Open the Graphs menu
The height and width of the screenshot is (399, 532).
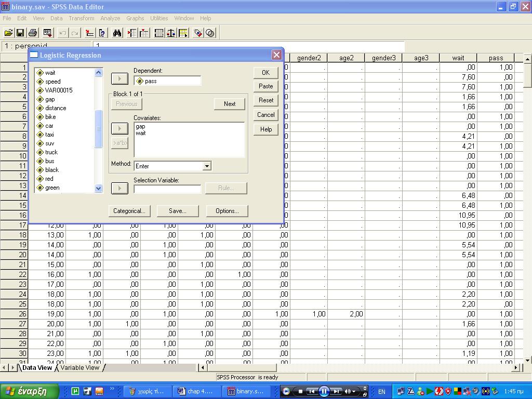[x=135, y=18]
